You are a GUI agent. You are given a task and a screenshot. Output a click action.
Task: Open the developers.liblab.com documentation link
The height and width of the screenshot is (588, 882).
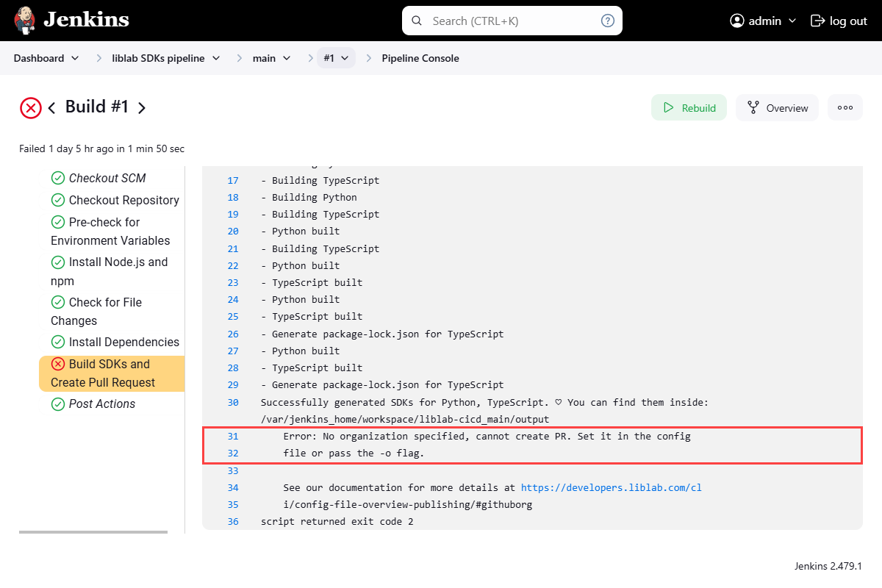(x=611, y=487)
